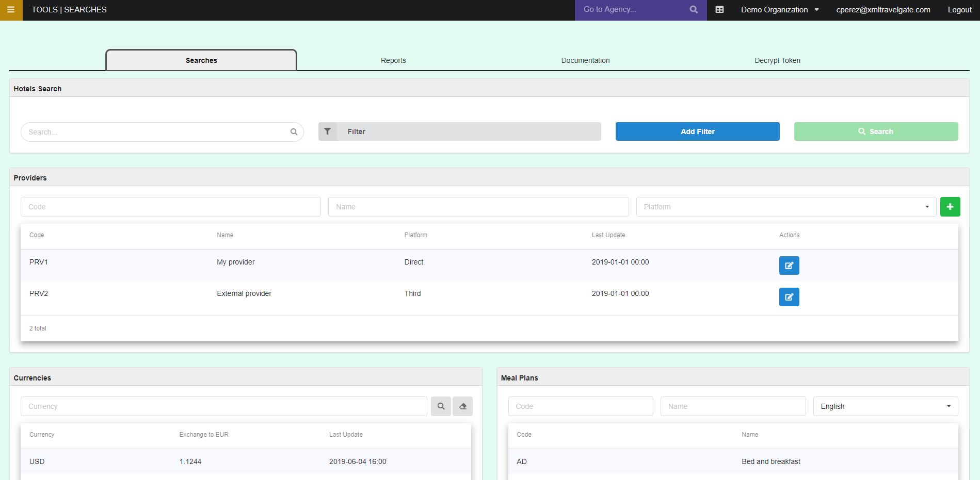Click the Logout link
The width and height of the screenshot is (980, 480).
(x=959, y=10)
